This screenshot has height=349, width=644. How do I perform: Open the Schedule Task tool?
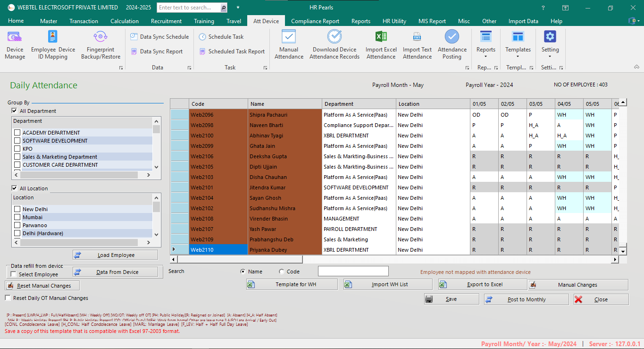[226, 36]
